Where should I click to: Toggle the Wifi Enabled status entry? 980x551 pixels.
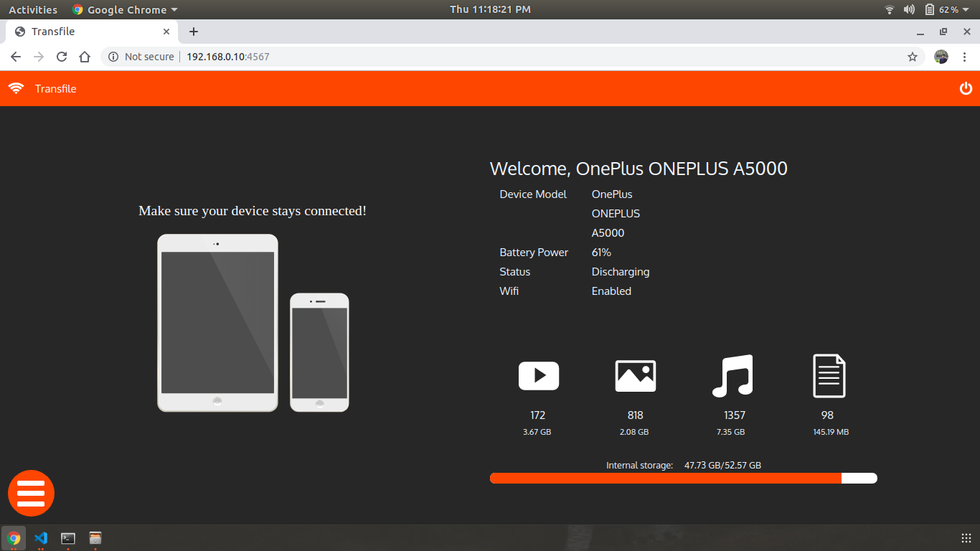coord(611,291)
